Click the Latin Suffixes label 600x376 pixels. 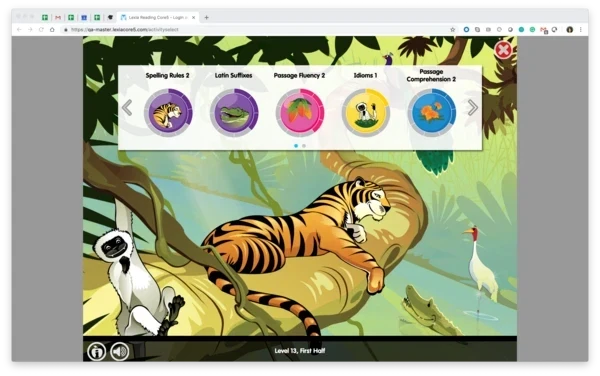click(233, 75)
